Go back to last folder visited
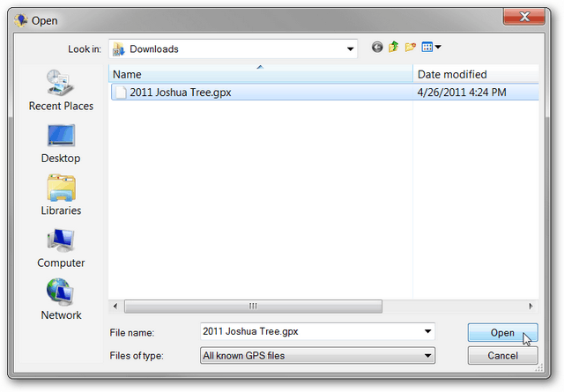 pyautogui.click(x=377, y=47)
